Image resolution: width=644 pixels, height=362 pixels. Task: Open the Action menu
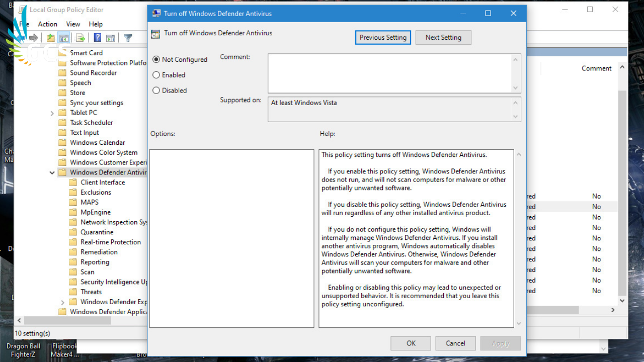click(47, 24)
